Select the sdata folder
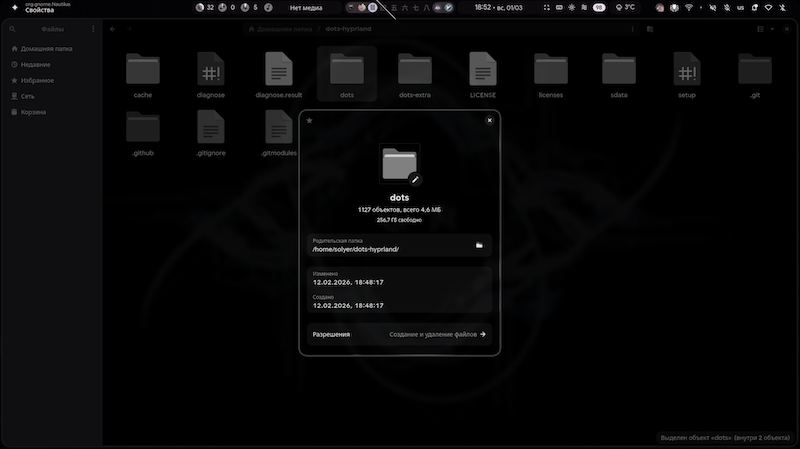This screenshot has height=449, width=800. tap(619, 74)
